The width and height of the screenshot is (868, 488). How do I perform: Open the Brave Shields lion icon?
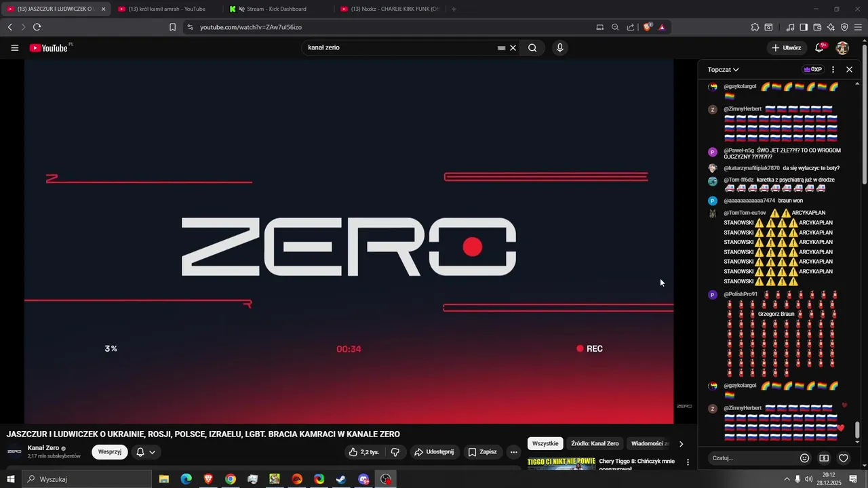tap(648, 27)
